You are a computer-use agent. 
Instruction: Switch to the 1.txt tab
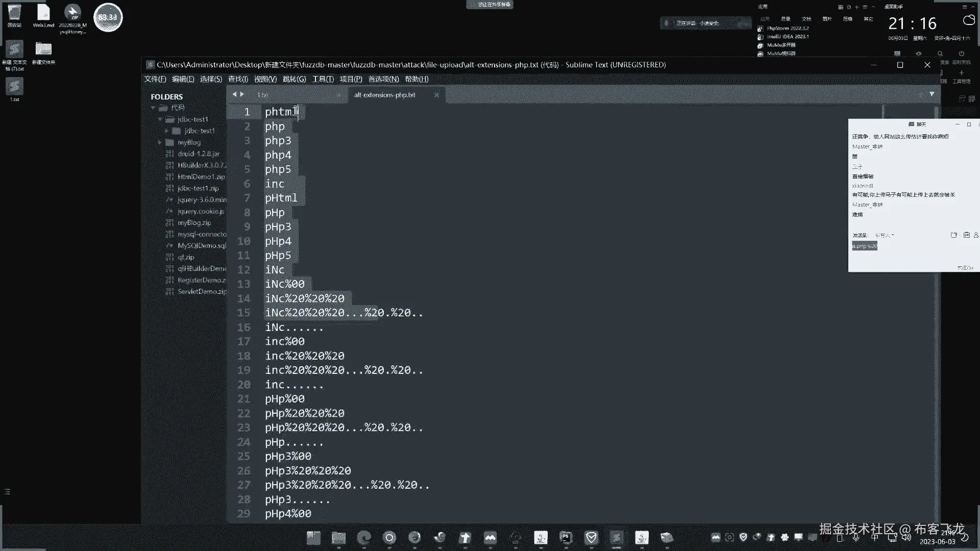click(263, 95)
